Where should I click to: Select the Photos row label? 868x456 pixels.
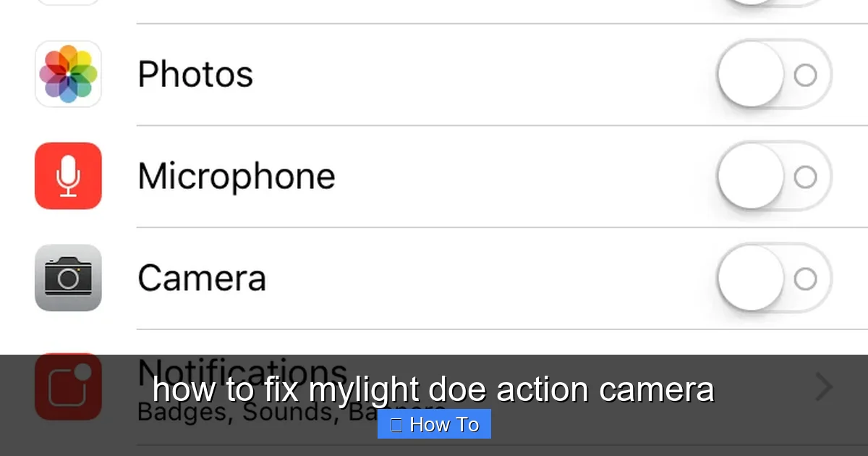[x=195, y=74]
